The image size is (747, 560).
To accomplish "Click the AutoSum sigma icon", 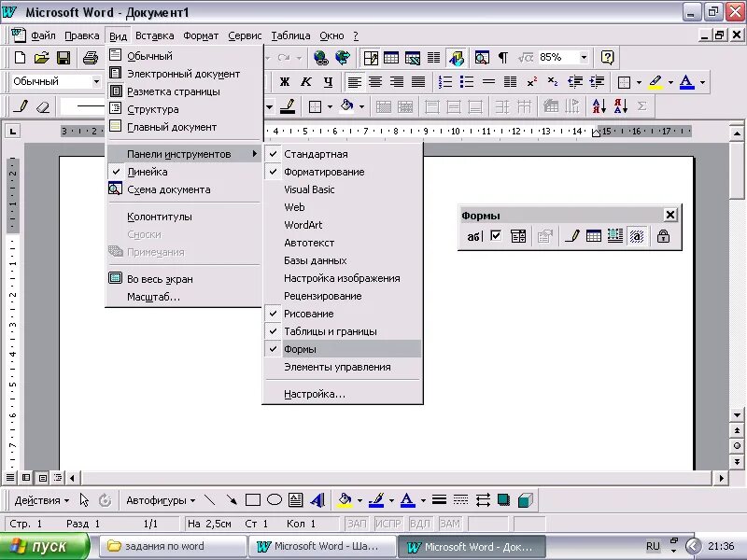I will (641, 106).
